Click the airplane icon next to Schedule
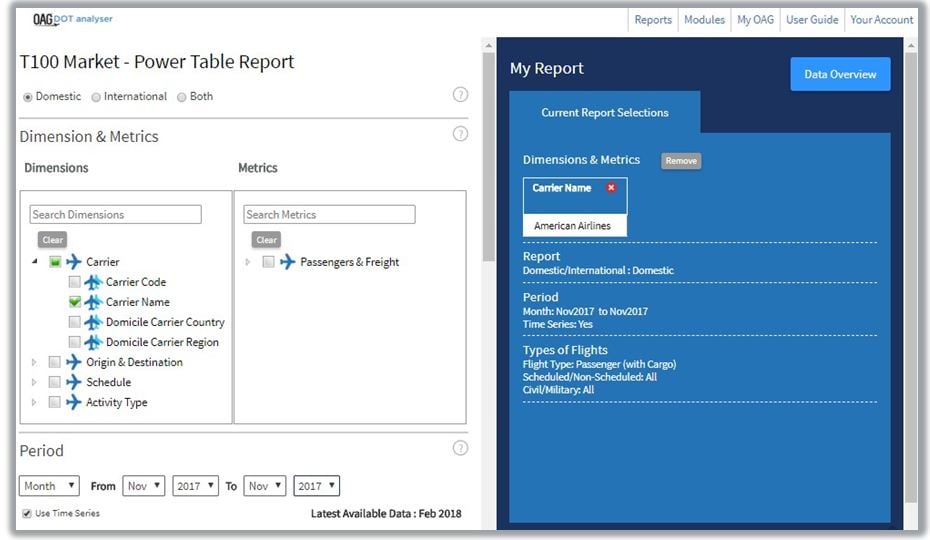930x540 pixels. pyautogui.click(x=74, y=382)
